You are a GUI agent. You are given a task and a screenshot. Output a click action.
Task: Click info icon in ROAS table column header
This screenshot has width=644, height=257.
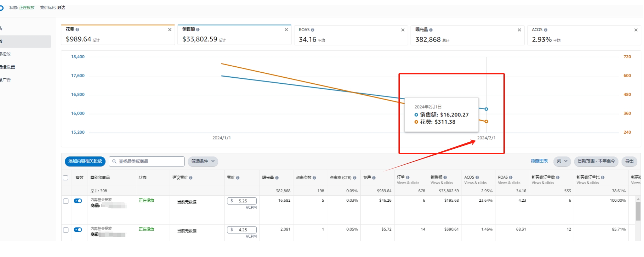[511, 177]
